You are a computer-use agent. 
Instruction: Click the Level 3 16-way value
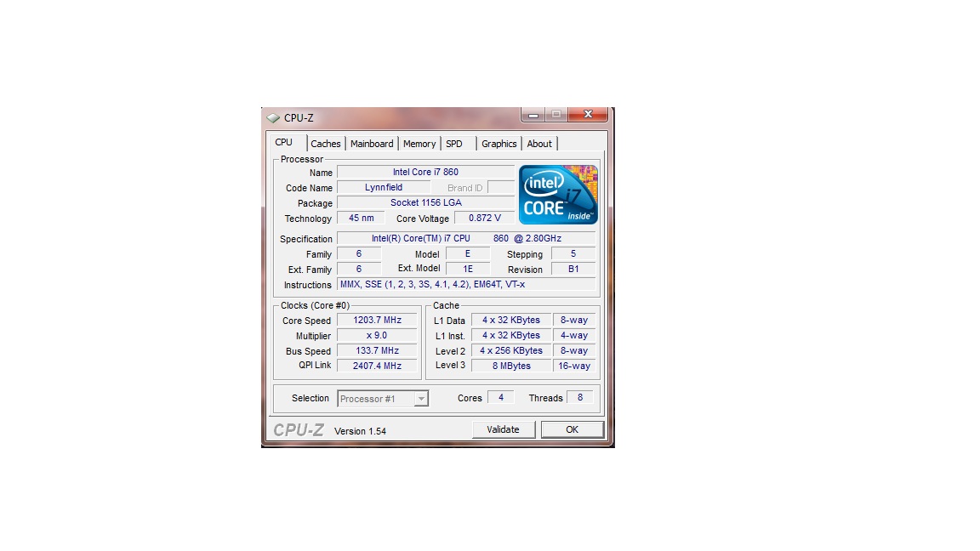[x=573, y=366]
